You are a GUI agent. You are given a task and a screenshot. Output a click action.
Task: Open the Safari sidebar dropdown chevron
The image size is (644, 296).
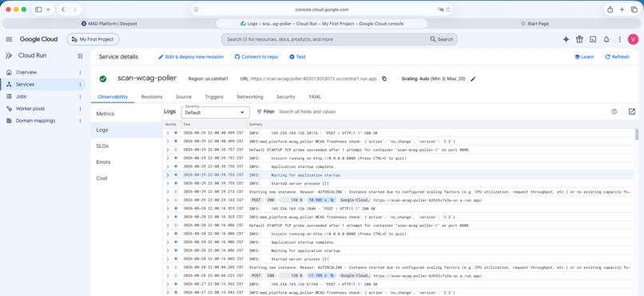tap(49, 10)
